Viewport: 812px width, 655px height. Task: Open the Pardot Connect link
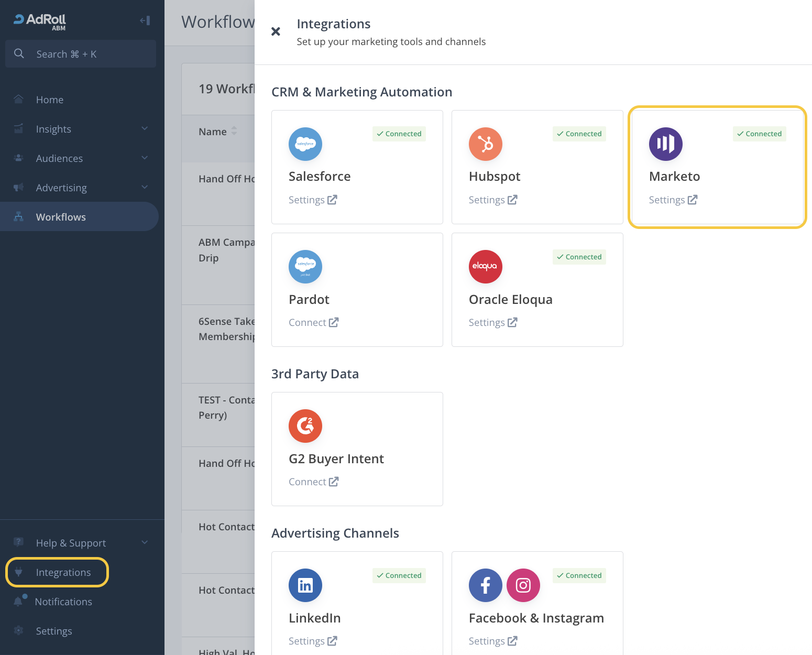(313, 322)
